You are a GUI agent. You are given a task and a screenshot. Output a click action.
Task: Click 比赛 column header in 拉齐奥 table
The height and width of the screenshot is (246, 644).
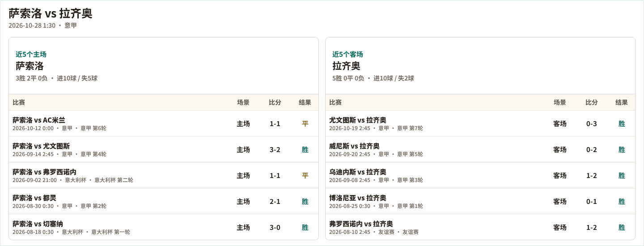(335, 102)
